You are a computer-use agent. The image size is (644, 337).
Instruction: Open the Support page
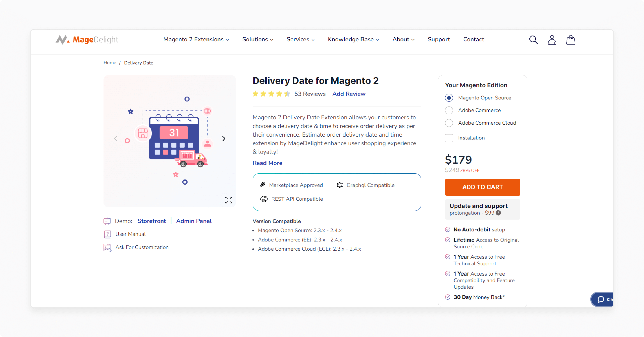click(x=438, y=39)
